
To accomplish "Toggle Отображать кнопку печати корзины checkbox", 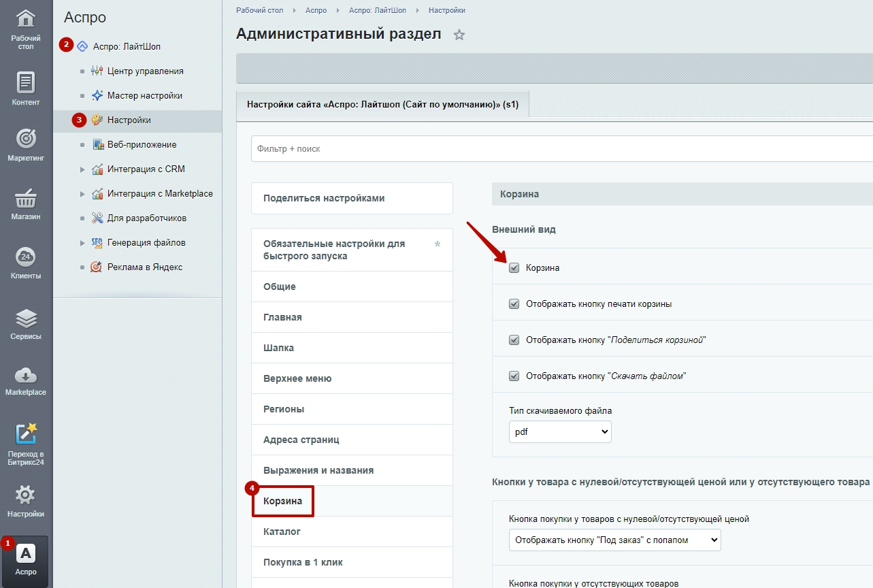I will 514,304.
